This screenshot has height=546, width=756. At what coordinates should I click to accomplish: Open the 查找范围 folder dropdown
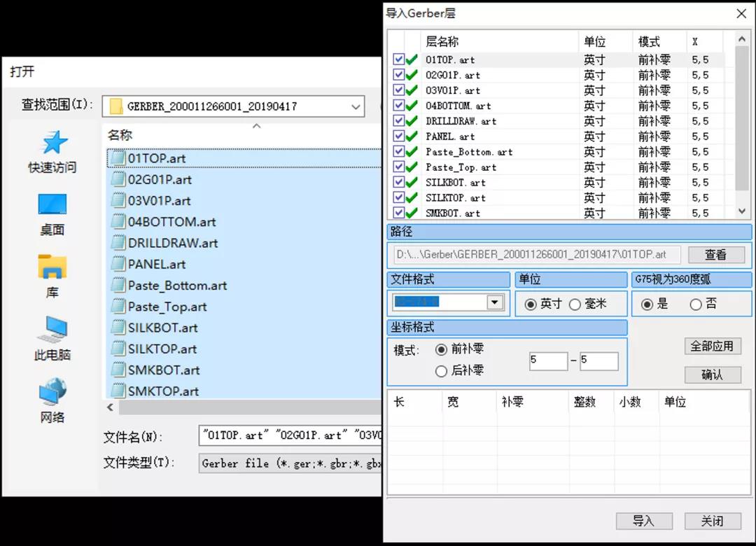point(356,106)
